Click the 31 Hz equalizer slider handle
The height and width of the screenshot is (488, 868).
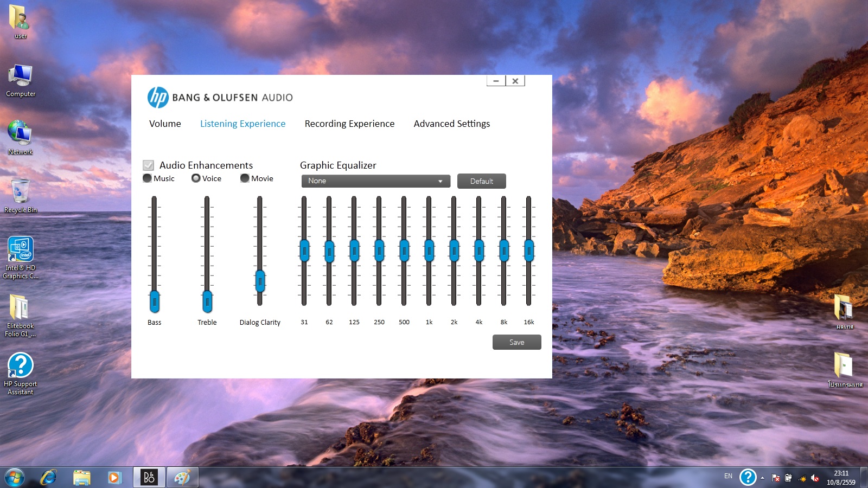coord(304,251)
